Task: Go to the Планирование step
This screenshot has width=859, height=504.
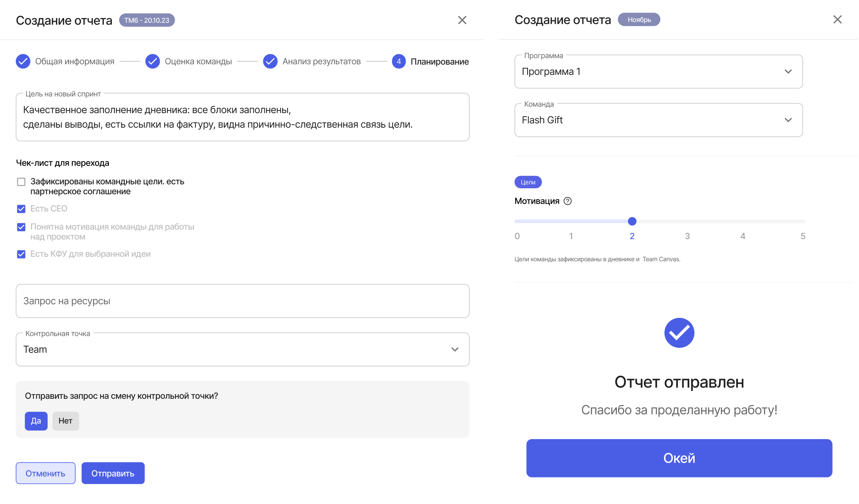Action: [439, 62]
